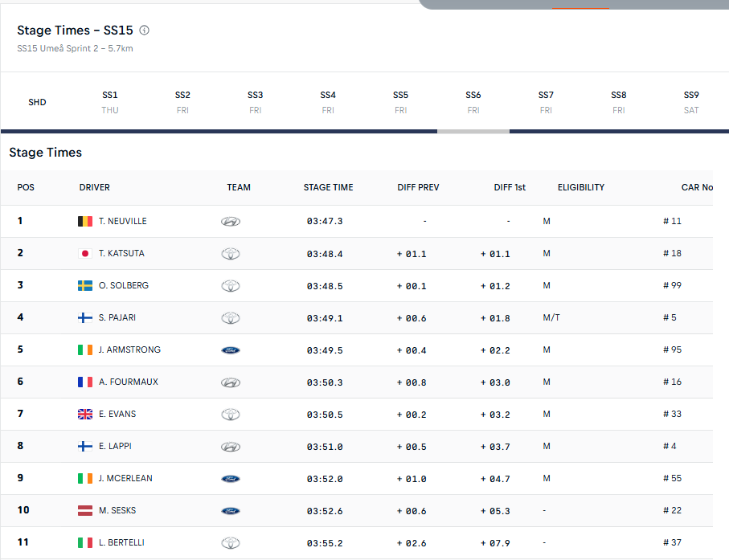The image size is (729, 560).
Task: Click the DIFF 1st column header
Action: pyautogui.click(x=510, y=187)
